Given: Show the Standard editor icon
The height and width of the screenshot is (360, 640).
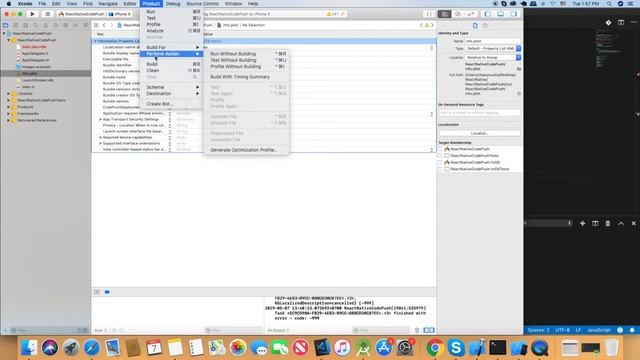Looking at the screenshot, I should pos(444,14).
